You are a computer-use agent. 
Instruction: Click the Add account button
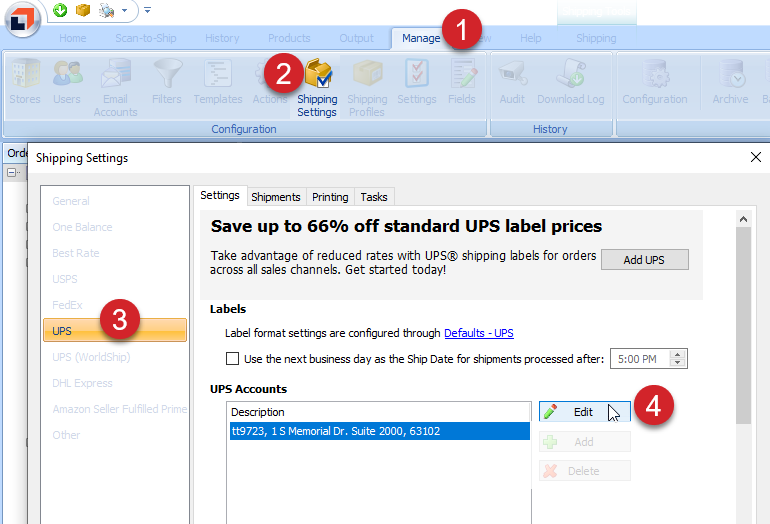click(x=584, y=442)
